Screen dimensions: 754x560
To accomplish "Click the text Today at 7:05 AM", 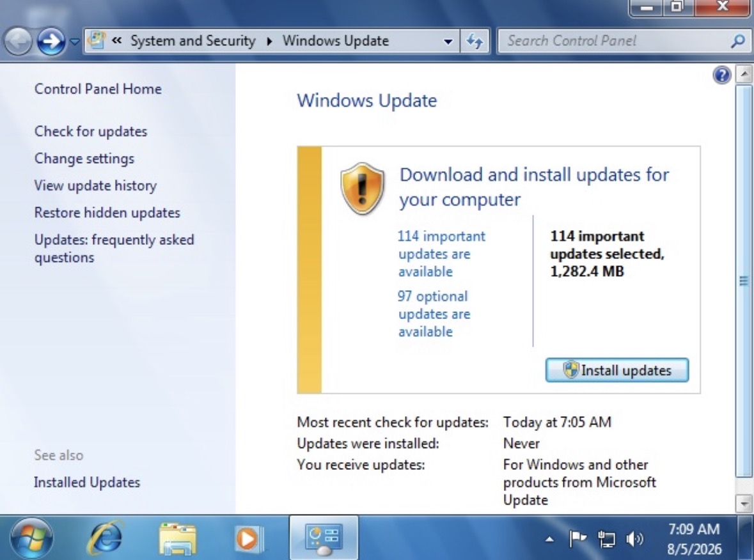I will (x=557, y=422).
